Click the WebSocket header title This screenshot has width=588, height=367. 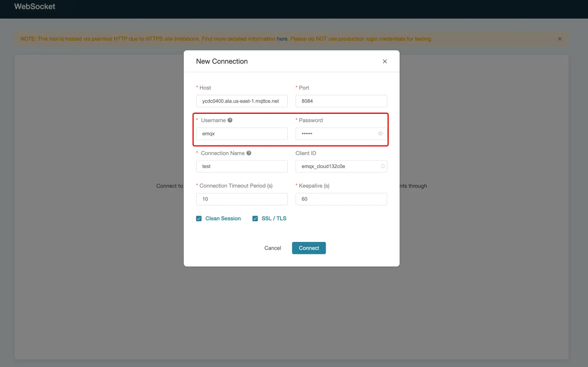35,6
